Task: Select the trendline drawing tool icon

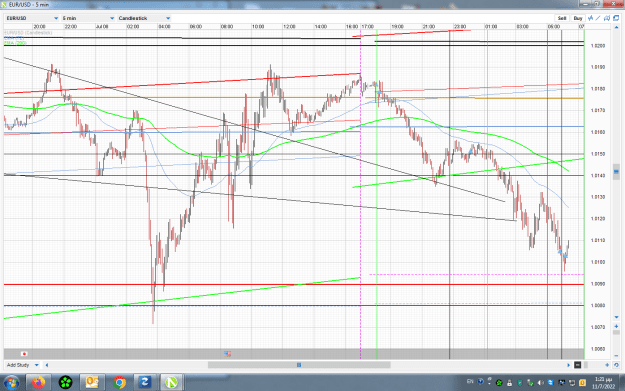Action: (x=598, y=18)
